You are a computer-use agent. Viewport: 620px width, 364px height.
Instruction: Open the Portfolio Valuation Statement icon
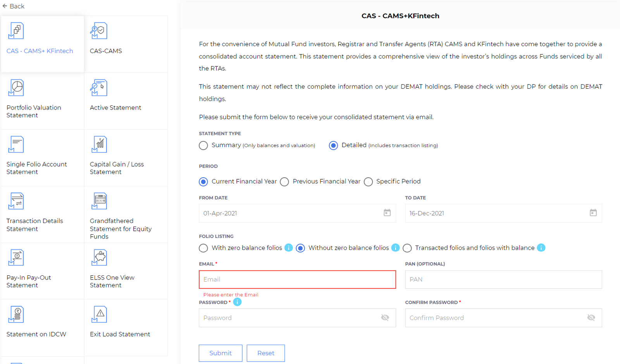pyautogui.click(x=16, y=88)
